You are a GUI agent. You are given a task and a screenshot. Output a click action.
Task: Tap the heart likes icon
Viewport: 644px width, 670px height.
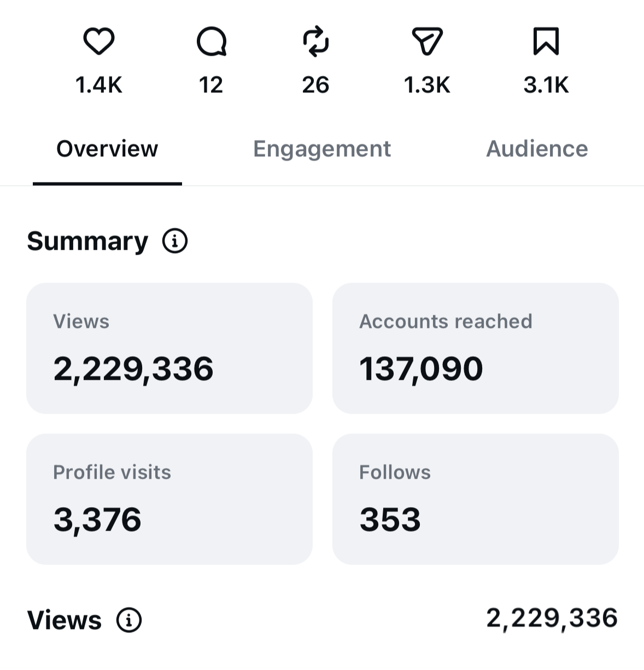[x=99, y=42]
